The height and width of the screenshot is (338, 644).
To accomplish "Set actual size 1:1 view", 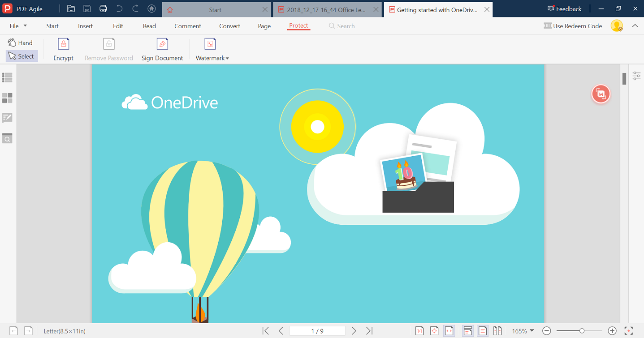I will [x=419, y=331].
